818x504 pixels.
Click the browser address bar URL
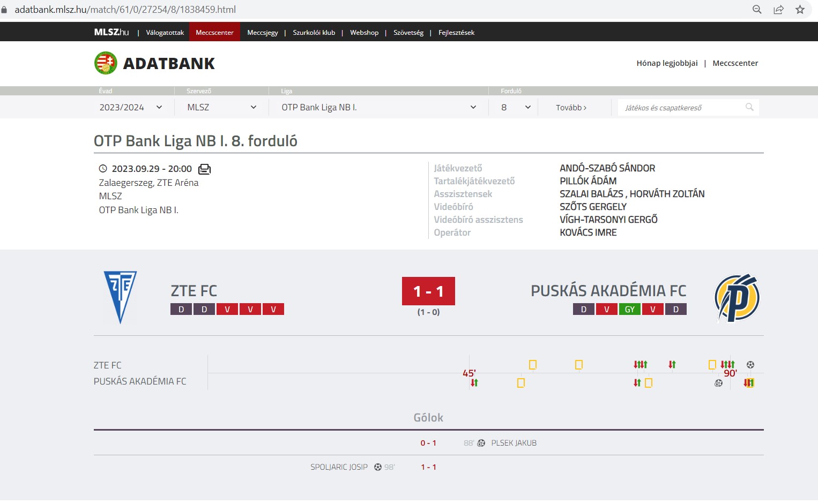[125, 9]
